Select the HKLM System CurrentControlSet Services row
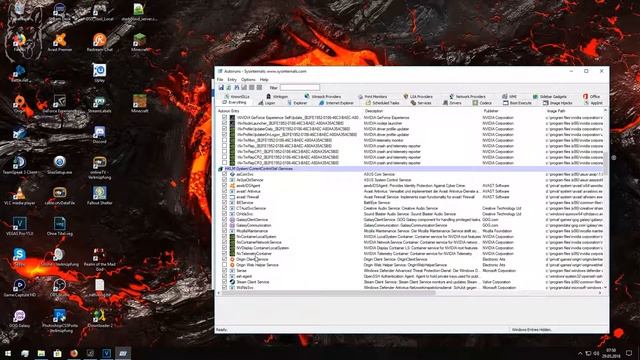The image size is (640, 360). [x=410, y=169]
